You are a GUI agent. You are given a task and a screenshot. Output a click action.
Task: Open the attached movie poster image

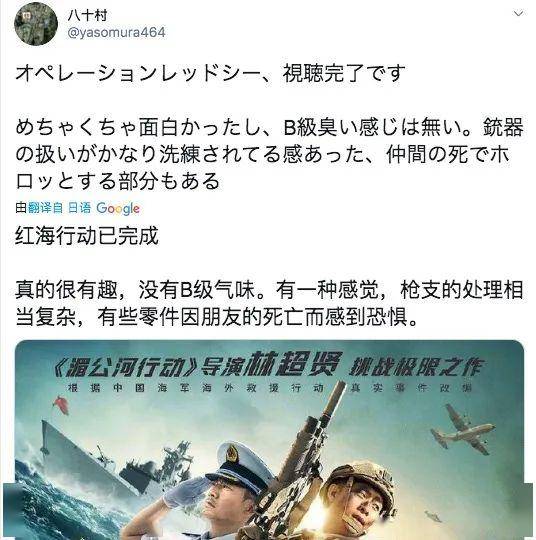coord(269,440)
